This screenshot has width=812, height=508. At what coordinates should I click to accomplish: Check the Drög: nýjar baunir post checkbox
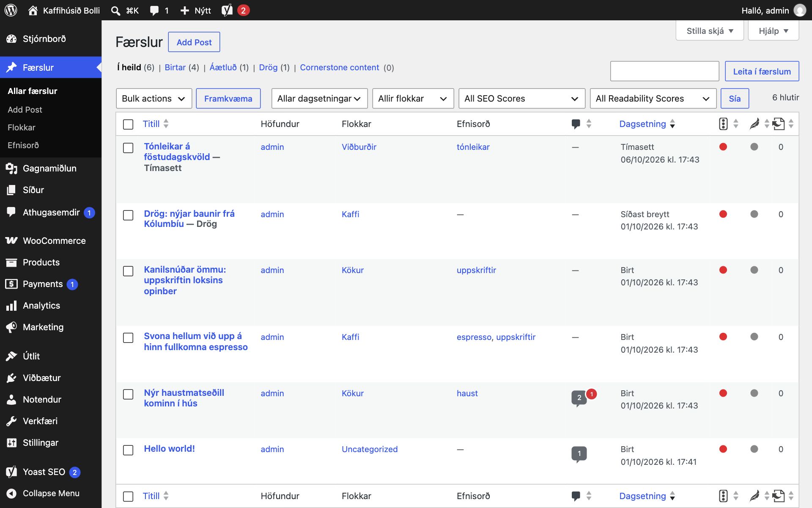(x=128, y=215)
